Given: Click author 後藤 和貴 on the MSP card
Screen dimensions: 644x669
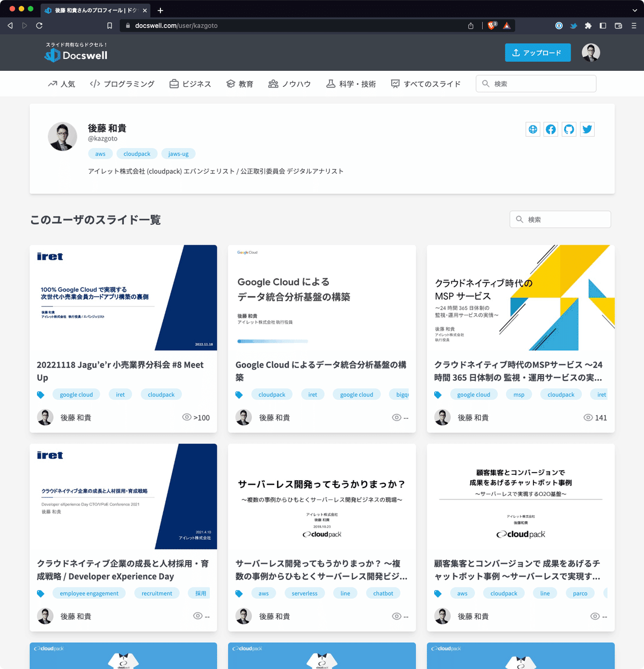Looking at the screenshot, I should coord(473,417).
